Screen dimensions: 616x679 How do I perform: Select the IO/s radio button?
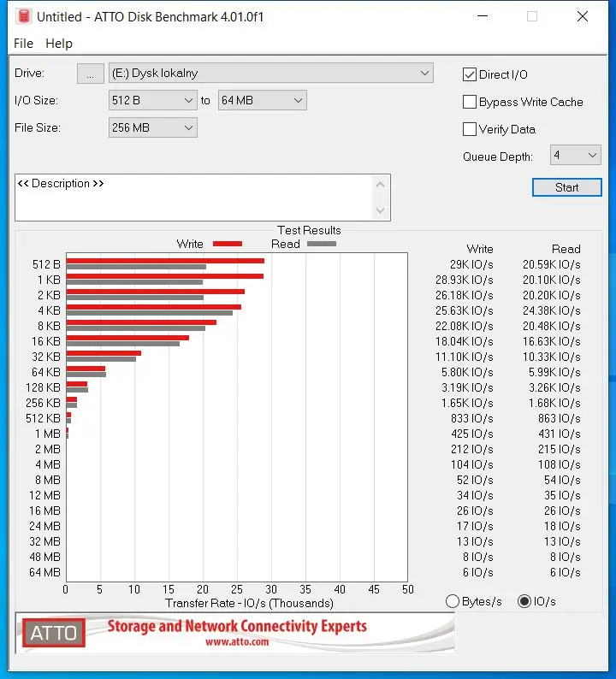point(524,601)
